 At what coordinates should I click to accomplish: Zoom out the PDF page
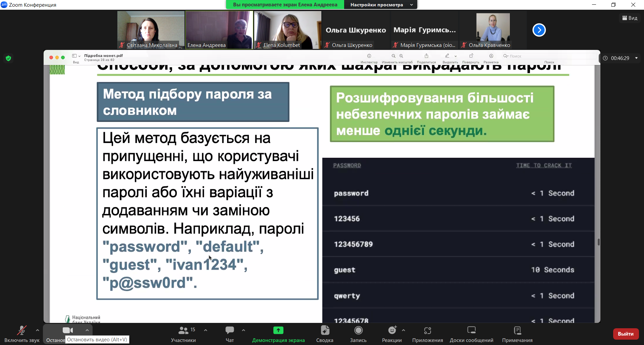[x=393, y=56]
